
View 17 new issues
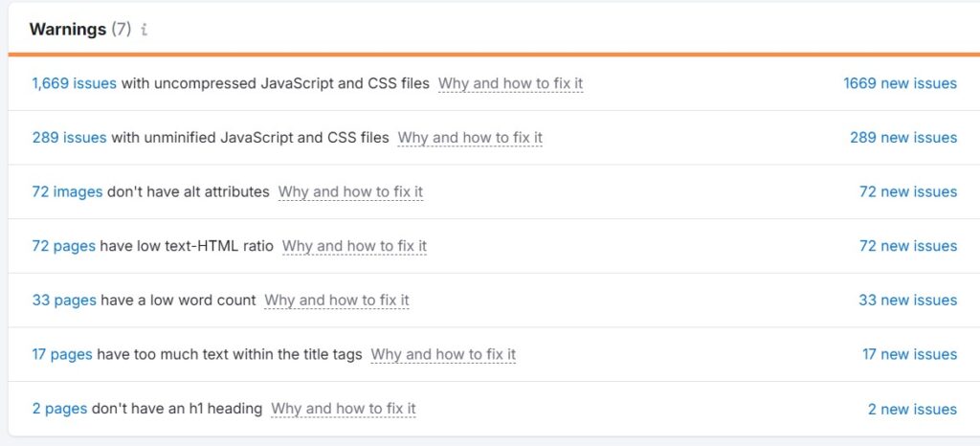click(909, 354)
